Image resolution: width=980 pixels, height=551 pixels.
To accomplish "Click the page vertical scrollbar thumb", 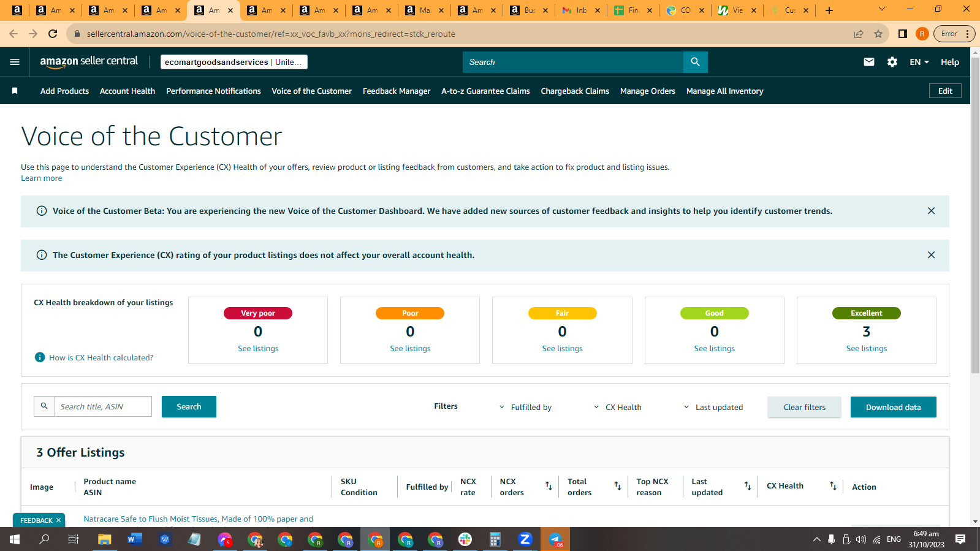I will 975,214.
